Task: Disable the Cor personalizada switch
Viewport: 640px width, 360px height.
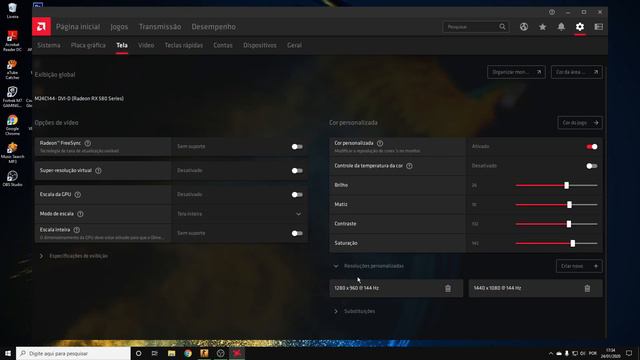Action: click(x=592, y=147)
